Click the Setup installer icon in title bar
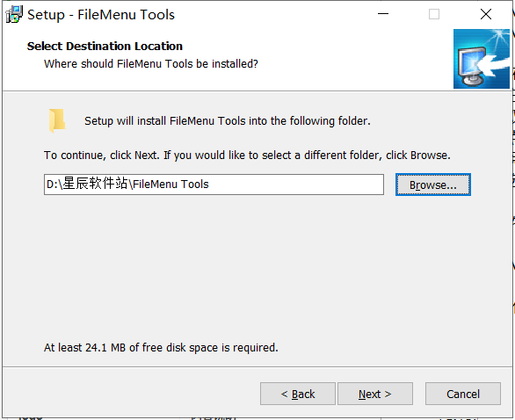This screenshot has height=420, width=515. point(14,14)
